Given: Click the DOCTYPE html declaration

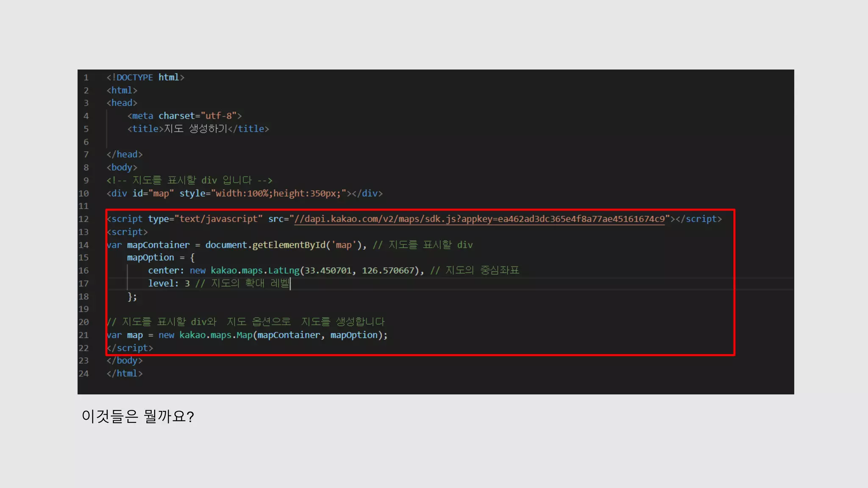Looking at the screenshot, I should 145,78.
